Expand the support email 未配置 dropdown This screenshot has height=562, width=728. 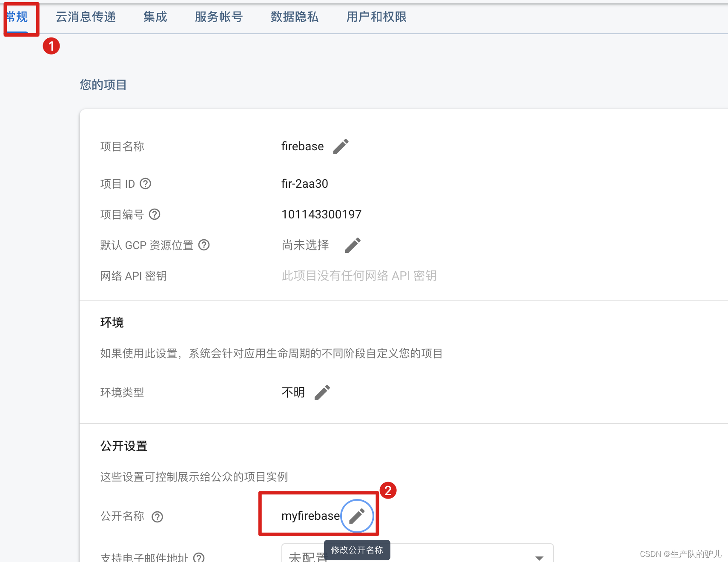417,553
